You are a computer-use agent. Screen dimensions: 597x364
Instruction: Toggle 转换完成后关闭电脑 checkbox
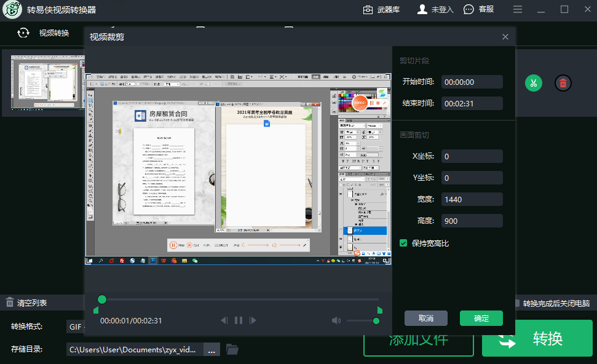tap(517, 303)
